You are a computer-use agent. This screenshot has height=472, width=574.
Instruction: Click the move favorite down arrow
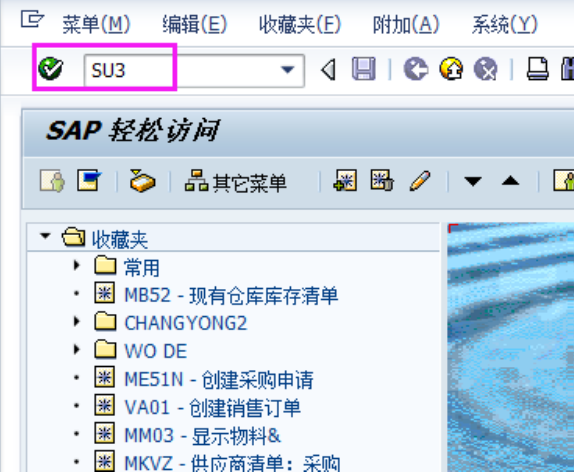click(473, 181)
